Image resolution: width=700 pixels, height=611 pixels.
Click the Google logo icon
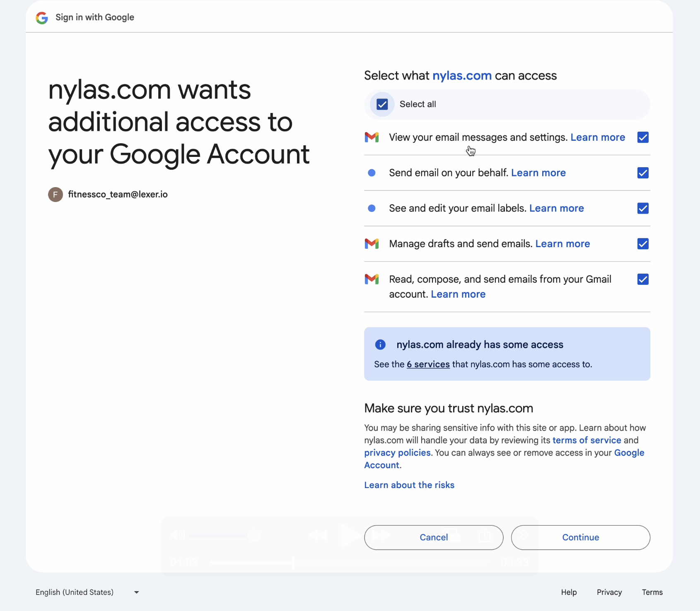[42, 18]
